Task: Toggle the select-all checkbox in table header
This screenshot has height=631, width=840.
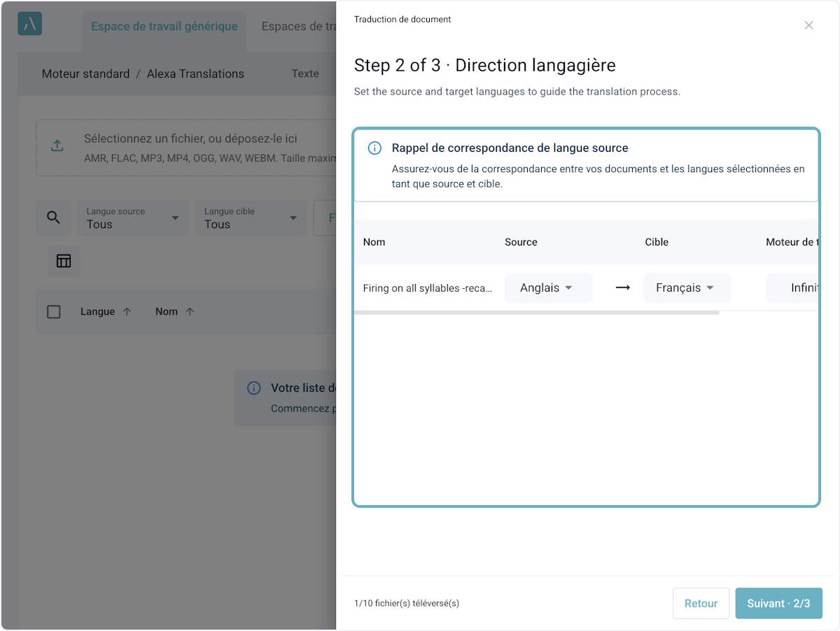Action: click(54, 312)
